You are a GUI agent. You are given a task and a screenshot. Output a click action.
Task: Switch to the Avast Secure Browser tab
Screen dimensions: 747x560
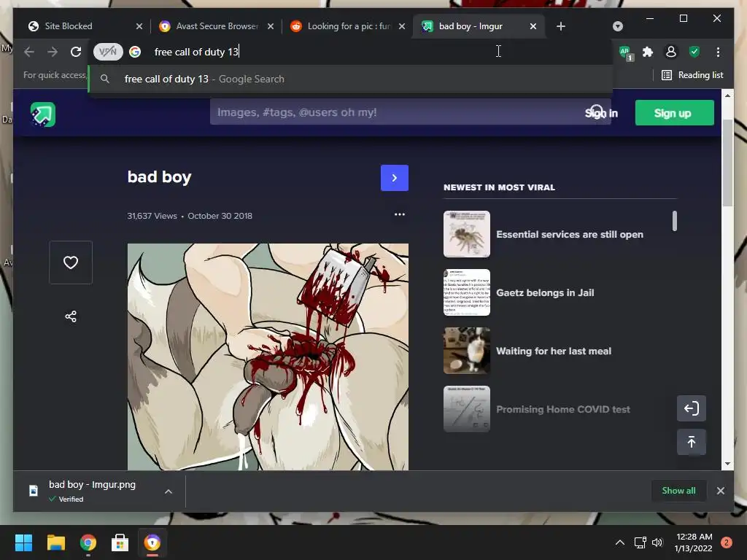(x=216, y=26)
